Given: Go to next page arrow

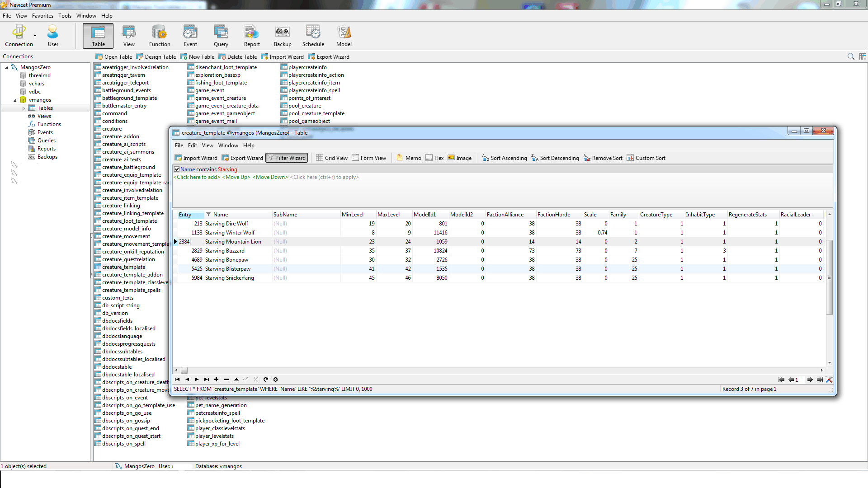Looking at the screenshot, I should [810, 380].
